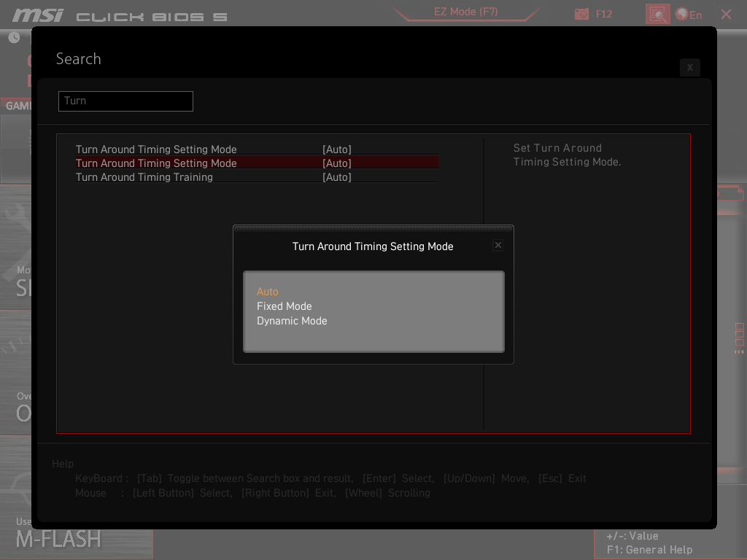
Task: Select the highlighted Turn Around Timing Setting Mode row
Action: point(257,163)
